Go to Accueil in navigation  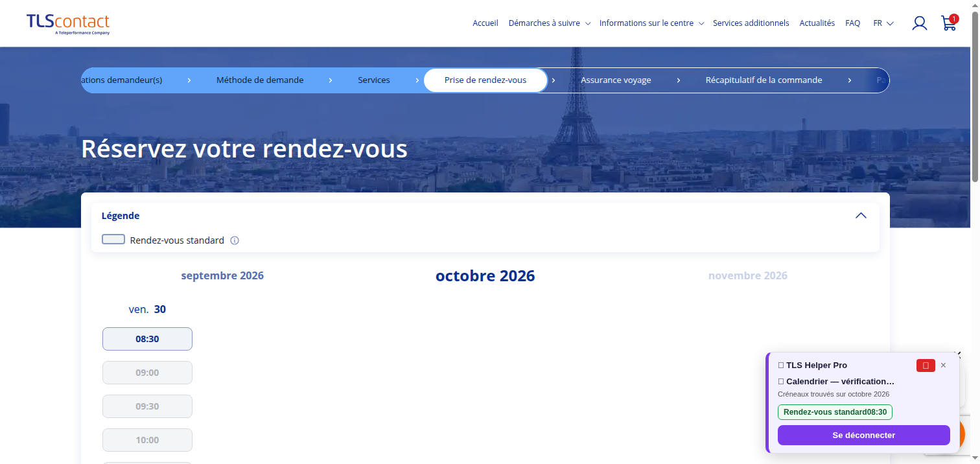click(x=485, y=23)
